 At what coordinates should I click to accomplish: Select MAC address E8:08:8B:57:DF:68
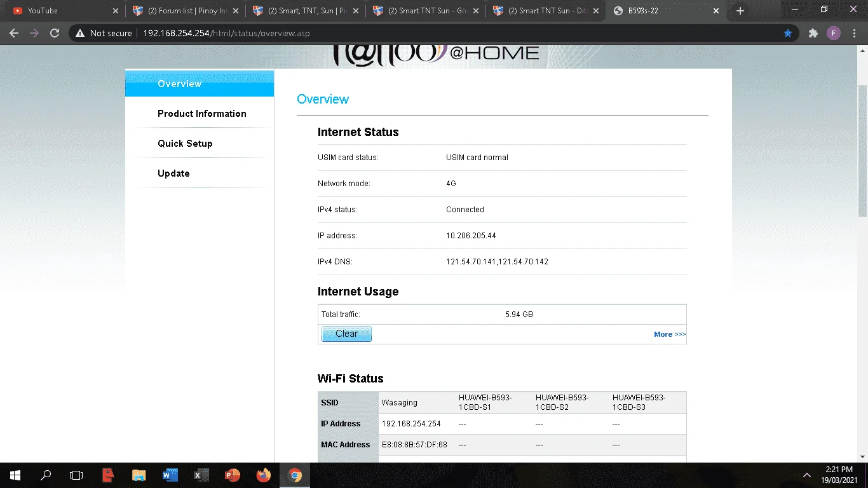coord(414,445)
